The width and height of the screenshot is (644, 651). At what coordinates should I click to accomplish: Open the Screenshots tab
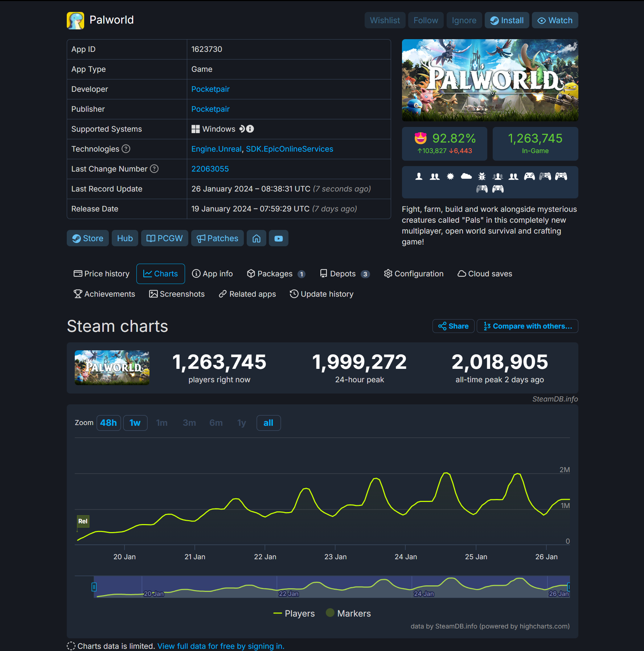tap(177, 294)
